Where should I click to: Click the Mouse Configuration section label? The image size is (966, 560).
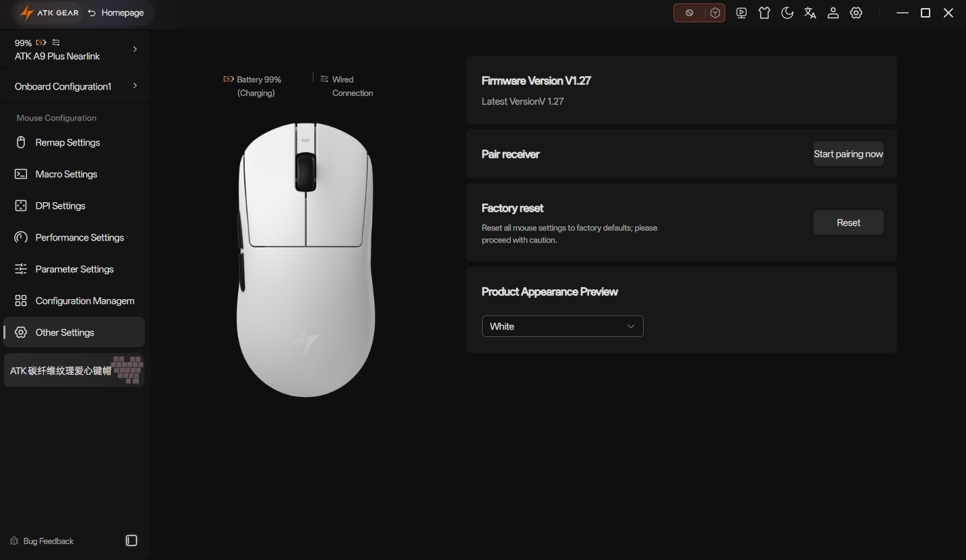click(x=57, y=118)
